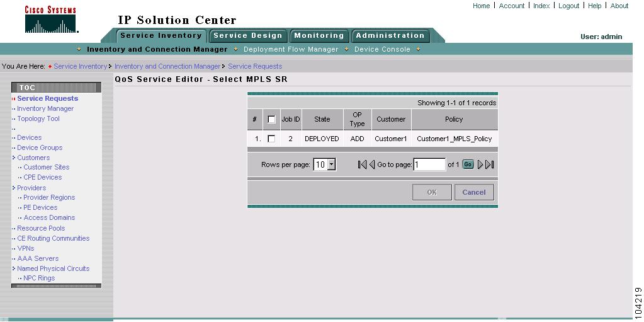Open the Home link
The width and height of the screenshot is (644, 322).
(482, 6)
